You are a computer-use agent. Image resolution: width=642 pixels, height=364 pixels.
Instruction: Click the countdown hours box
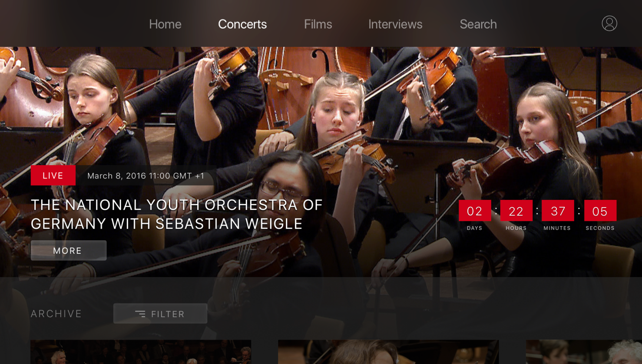tap(516, 211)
